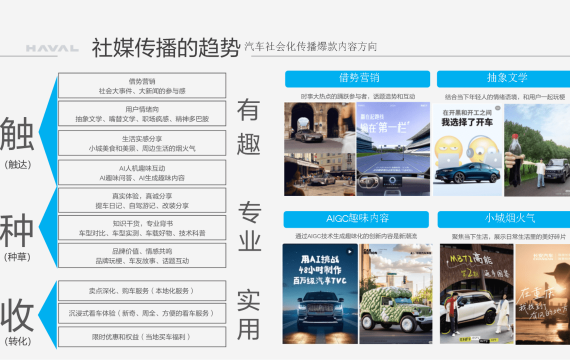The height and width of the screenshot is (360, 570).
Task: Click the 沉浸式看车体验 box
Action: coord(142,313)
